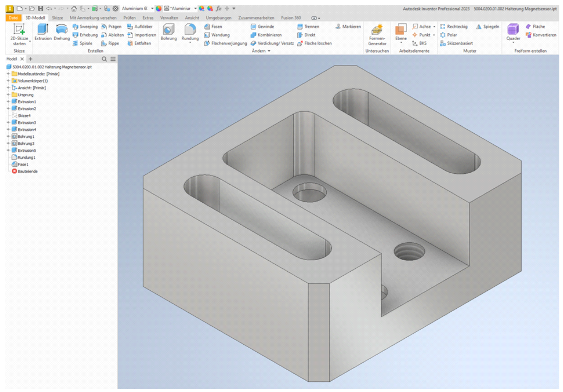Switch to the Skizze ribbon tab
The width and height of the screenshot is (563, 392).
pyautogui.click(x=57, y=18)
